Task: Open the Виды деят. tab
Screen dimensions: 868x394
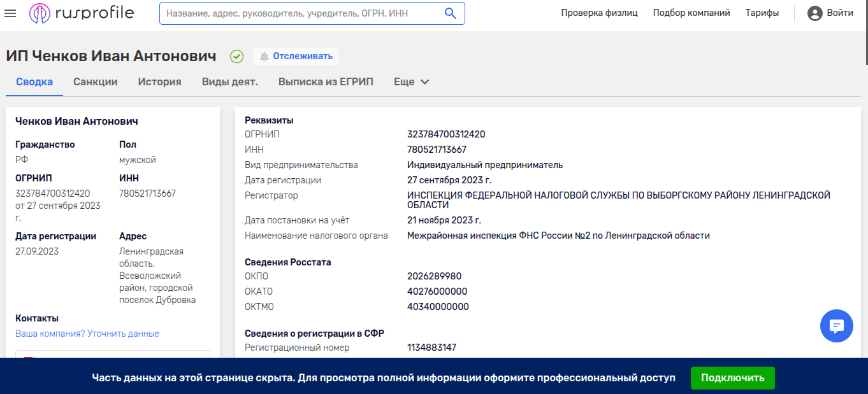Action: 230,82
